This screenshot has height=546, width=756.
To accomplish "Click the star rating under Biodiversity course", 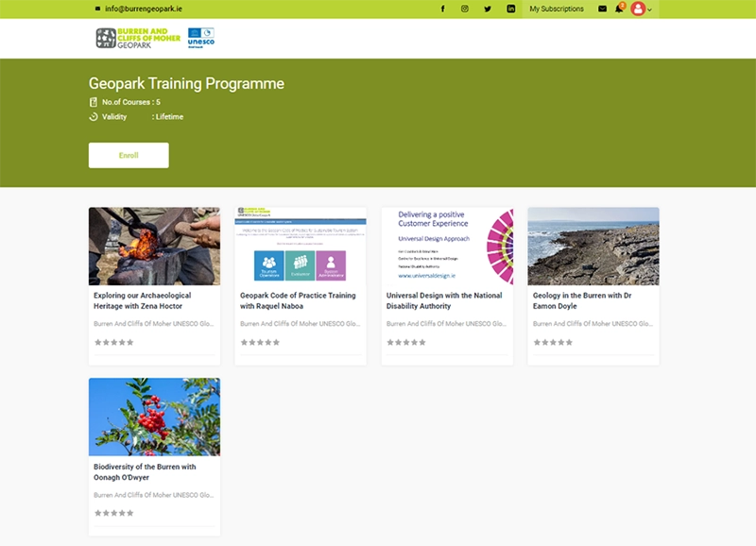I will (113, 513).
